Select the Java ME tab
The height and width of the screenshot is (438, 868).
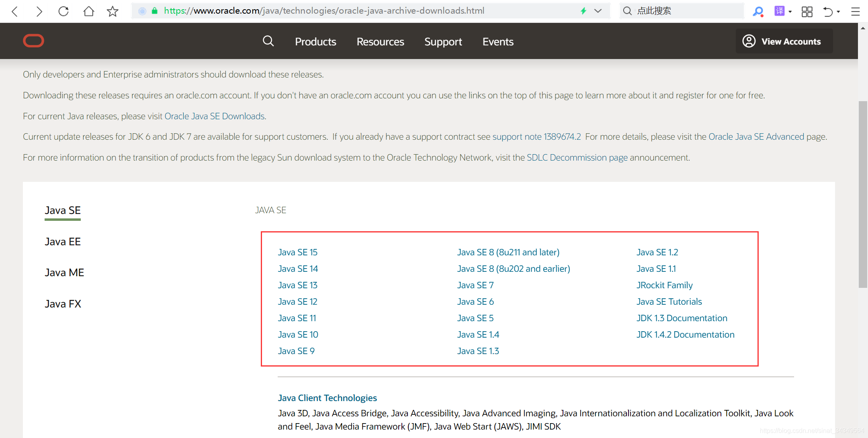click(x=64, y=273)
